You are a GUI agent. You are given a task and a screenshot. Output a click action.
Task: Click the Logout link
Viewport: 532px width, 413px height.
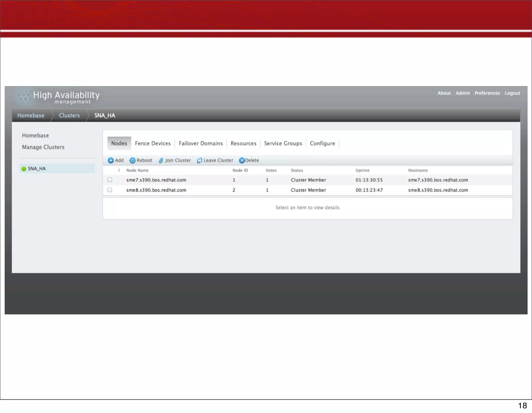(512, 93)
